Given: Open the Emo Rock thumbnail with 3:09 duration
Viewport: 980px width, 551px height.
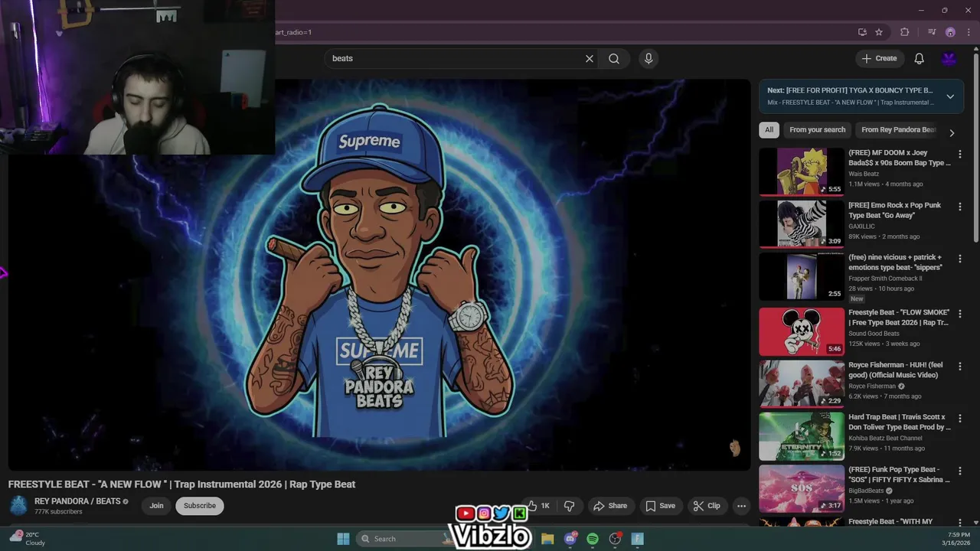Looking at the screenshot, I should tap(802, 224).
